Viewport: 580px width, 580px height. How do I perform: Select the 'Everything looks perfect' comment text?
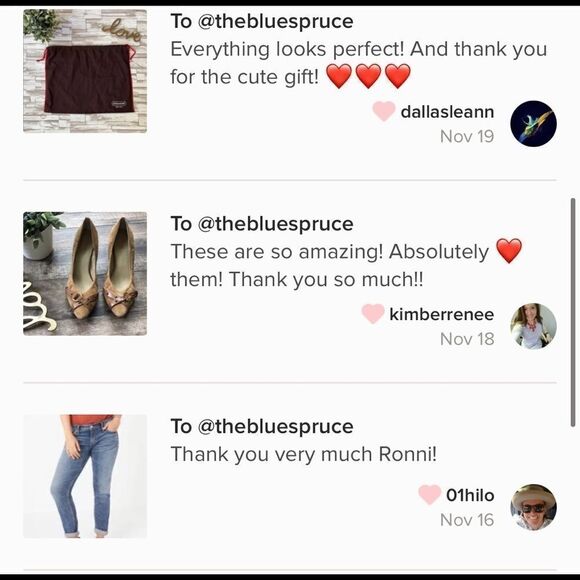pos(358,63)
